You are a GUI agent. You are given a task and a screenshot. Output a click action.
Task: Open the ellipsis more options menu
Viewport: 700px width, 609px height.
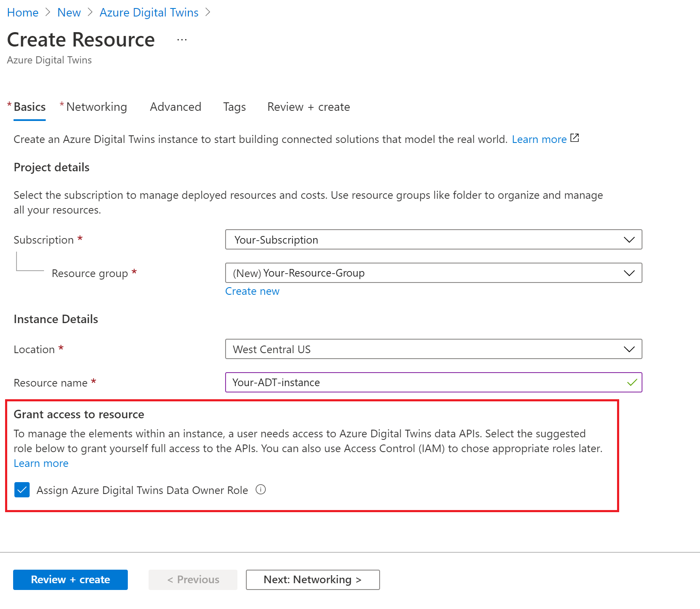(182, 40)
